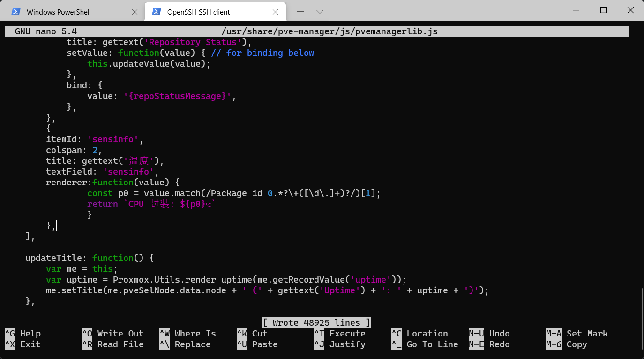Click the ^O Write Out shortcut

point(113,334)
